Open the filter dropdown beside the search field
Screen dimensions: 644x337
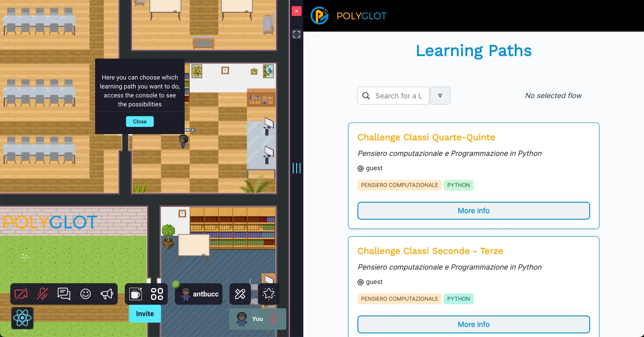[440, 96]
